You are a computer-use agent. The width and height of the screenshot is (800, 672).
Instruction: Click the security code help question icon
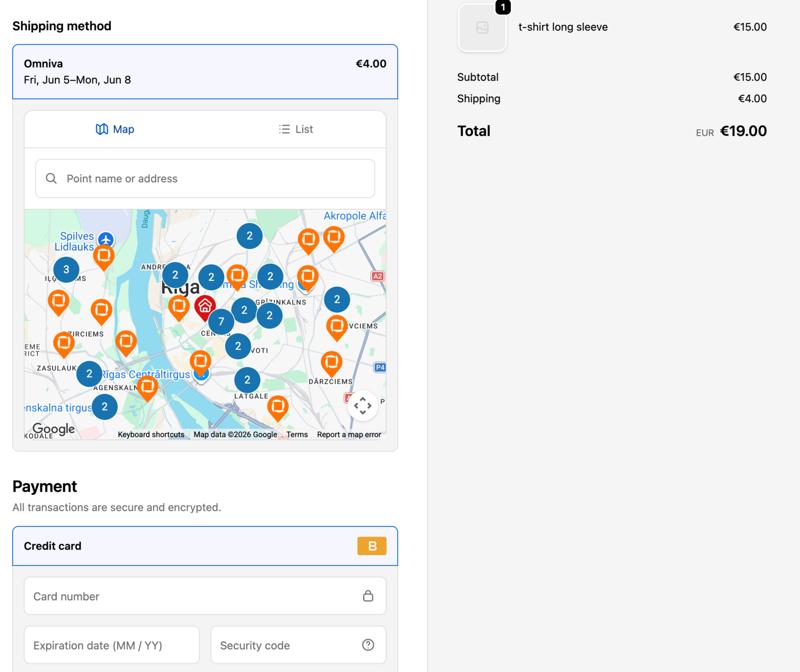coord(368,645)
